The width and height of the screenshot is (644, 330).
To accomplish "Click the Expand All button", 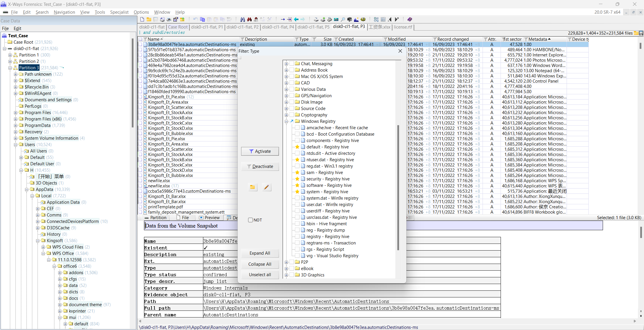I will tap(260, 253).
